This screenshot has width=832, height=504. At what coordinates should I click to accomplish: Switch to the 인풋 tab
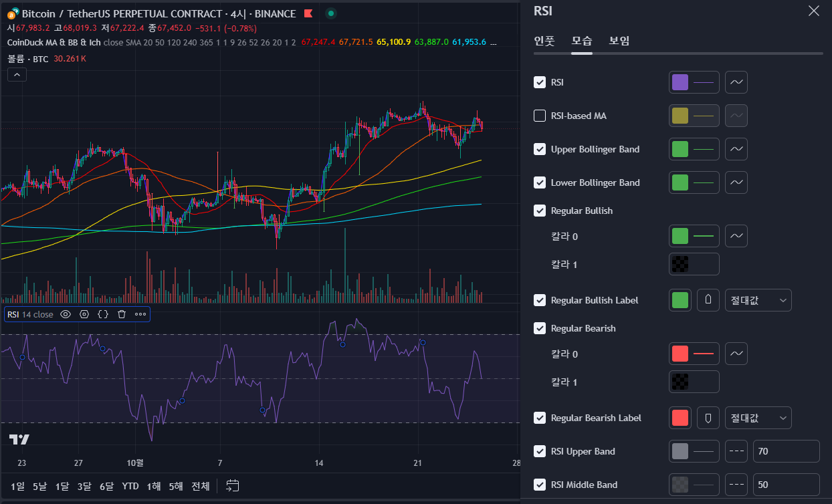[x=544, y=41]
